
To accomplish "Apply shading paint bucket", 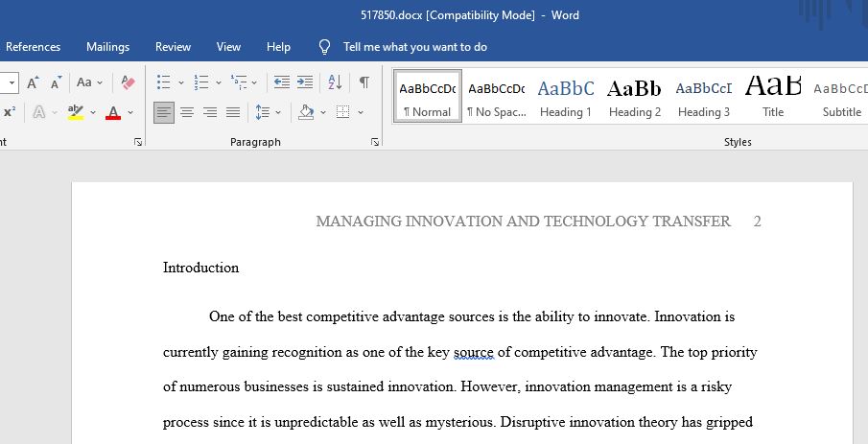I will [306, 112].
